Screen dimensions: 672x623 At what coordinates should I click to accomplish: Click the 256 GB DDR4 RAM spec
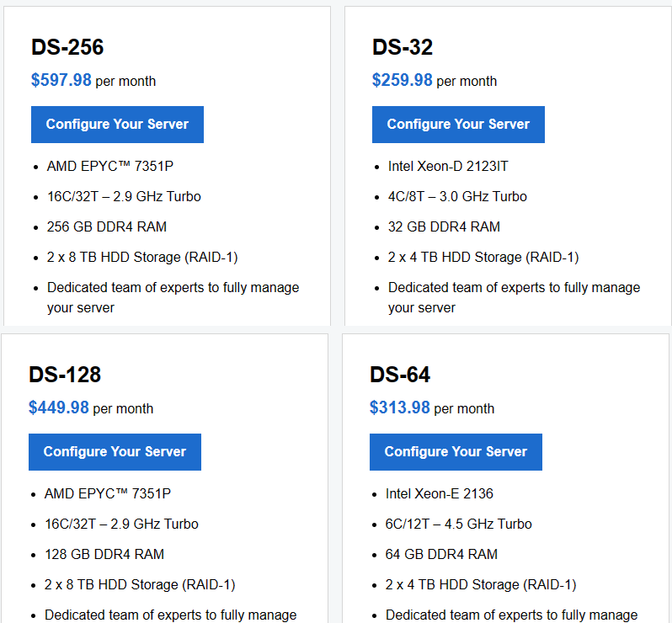[106, 226]
